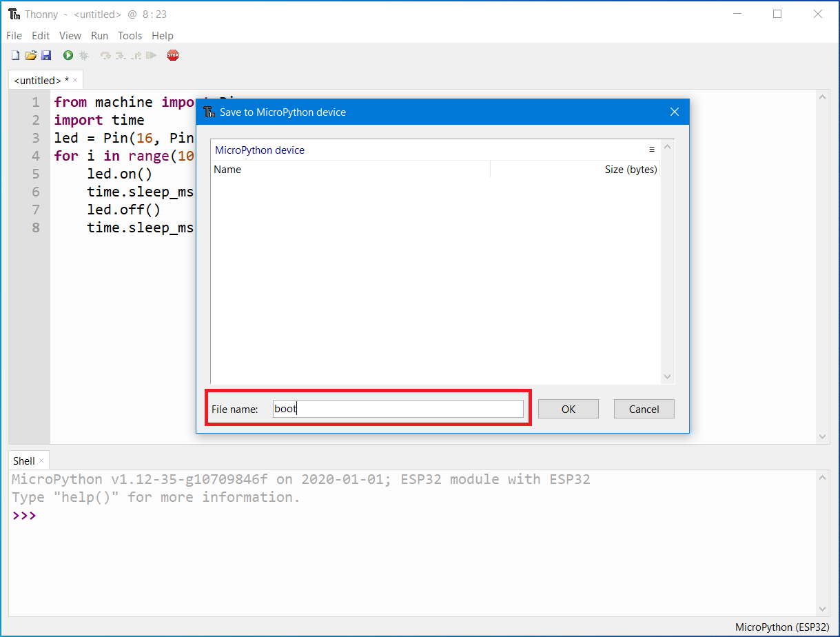Viewport: 840px width, 637px height.
Task: Switch to the Shell tab
Action: 23,460
